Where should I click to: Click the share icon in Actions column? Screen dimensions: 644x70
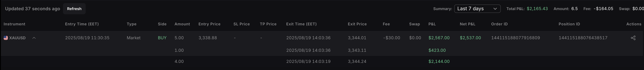pyautogui.click(x=633, y=38)
